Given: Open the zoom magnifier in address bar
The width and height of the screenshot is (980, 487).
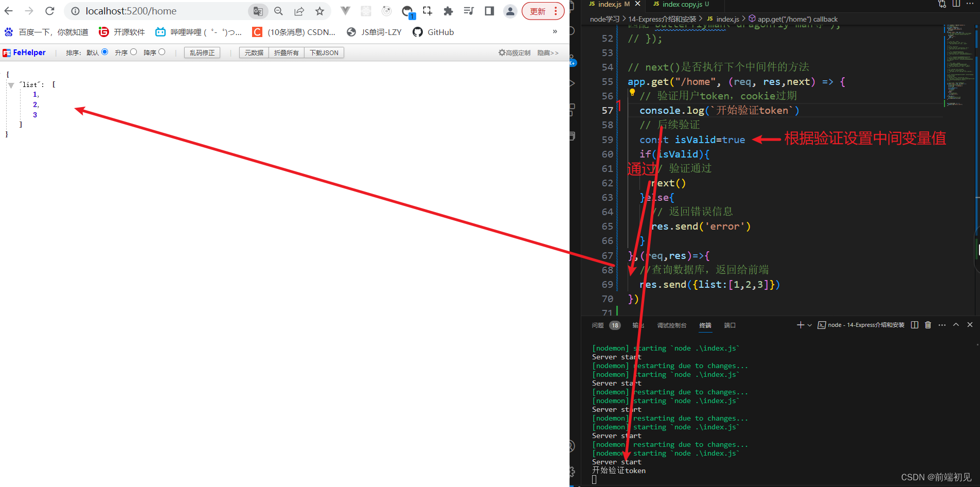Looking at the screenshot, I should [278, 11].
